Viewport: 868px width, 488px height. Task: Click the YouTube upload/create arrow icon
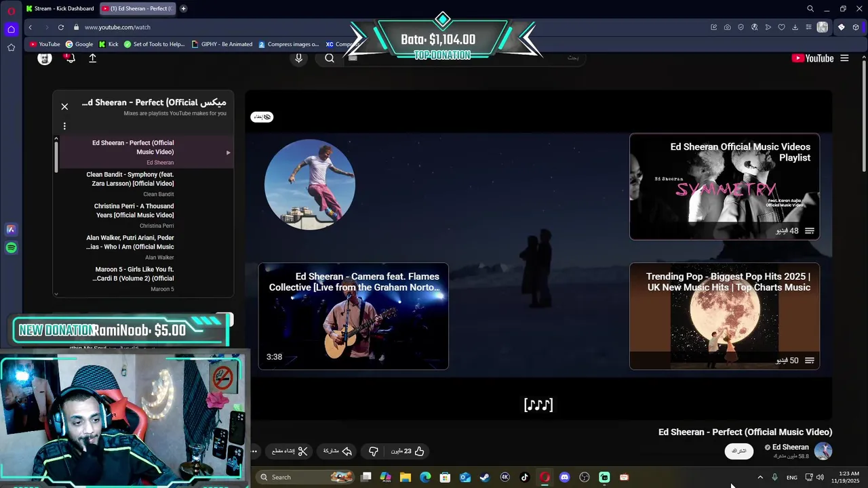(93, 58)
